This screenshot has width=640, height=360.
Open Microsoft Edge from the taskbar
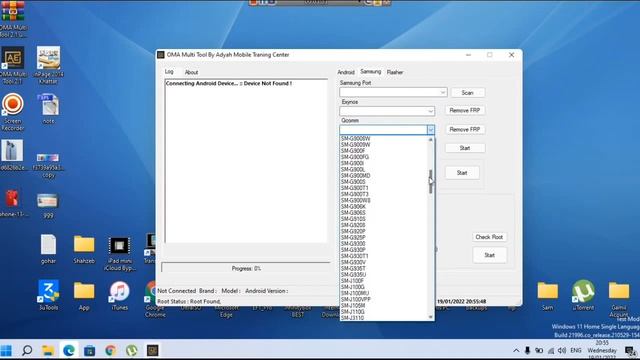point(69,350)
